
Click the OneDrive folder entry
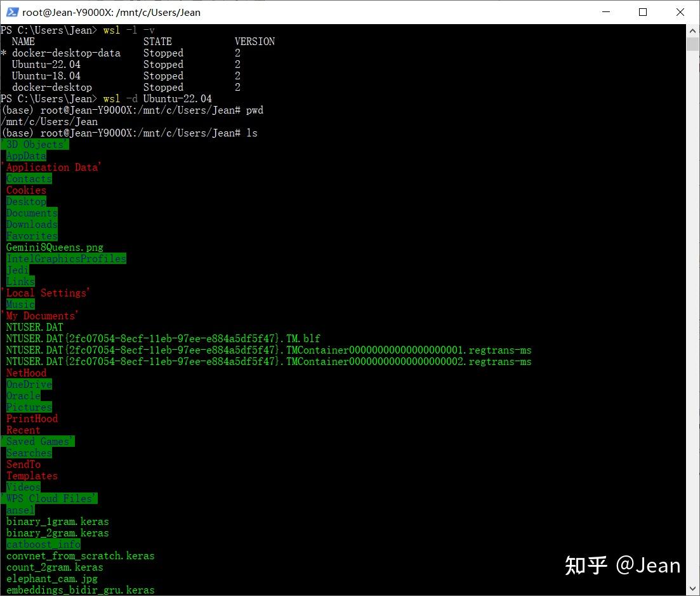point(29,384)
